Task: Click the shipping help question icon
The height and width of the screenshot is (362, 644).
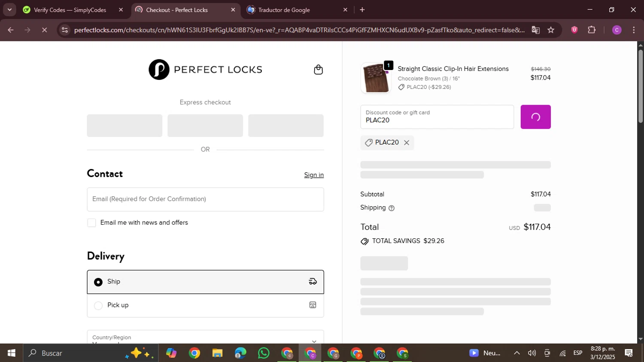Action: 392,208
